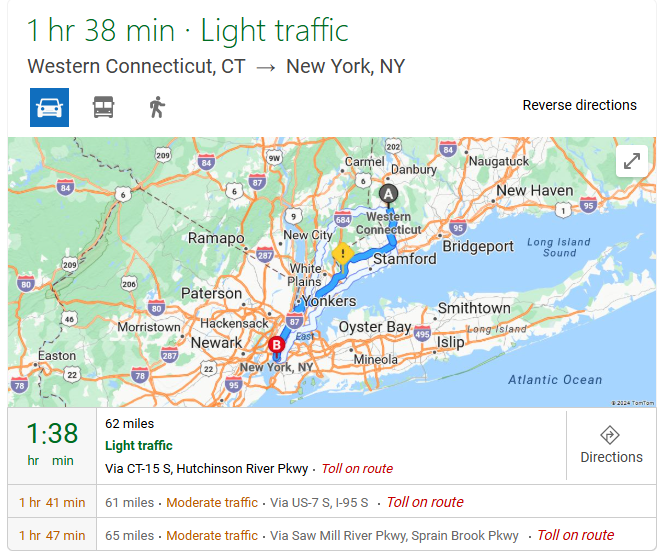This screenshot has height=555, width=669.
Task: Expand map to full view
Action: [x=631, y=161]
